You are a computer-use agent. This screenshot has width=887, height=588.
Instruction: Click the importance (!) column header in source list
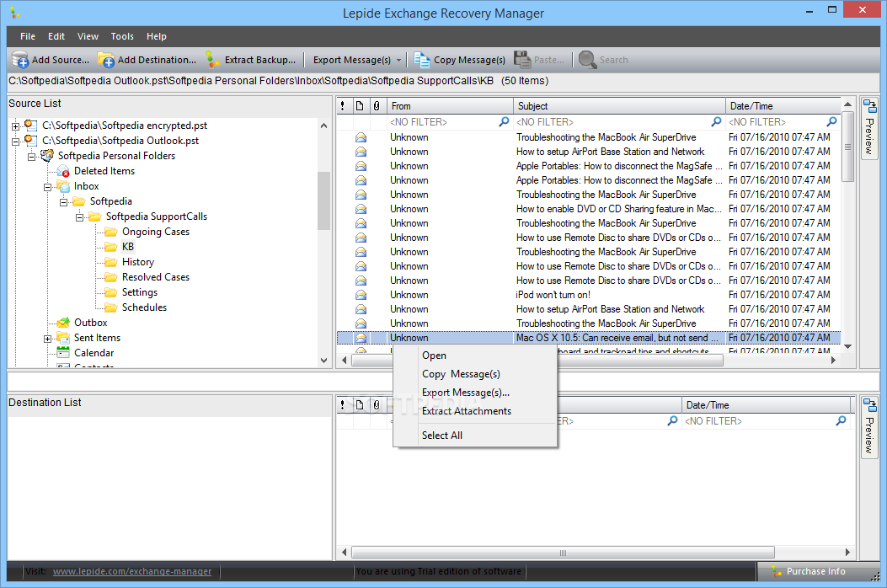[x=343, y=106]
